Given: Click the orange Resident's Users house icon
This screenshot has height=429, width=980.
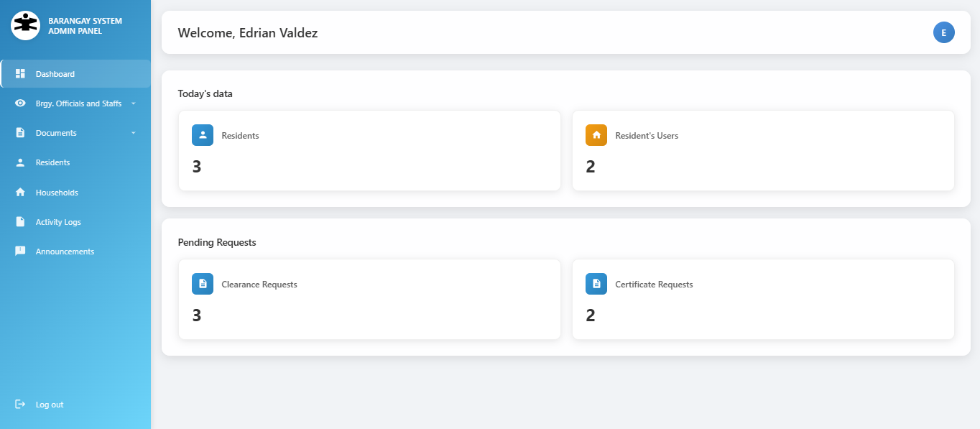Looking at the screenshot, I should tap(596, 135).
